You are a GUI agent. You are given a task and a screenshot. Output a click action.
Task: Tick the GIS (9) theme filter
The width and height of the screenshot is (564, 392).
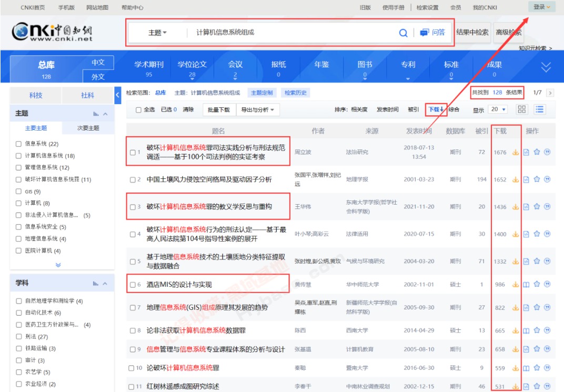coord(19,192)
